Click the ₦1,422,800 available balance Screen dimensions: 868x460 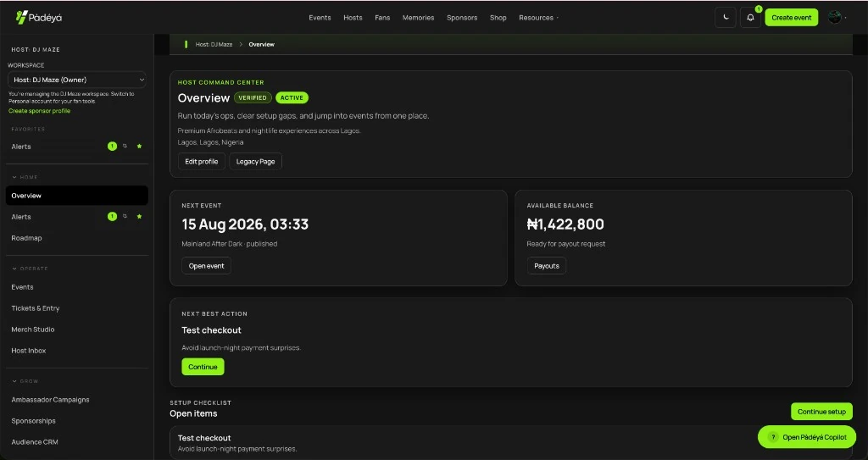click(565, 224)
